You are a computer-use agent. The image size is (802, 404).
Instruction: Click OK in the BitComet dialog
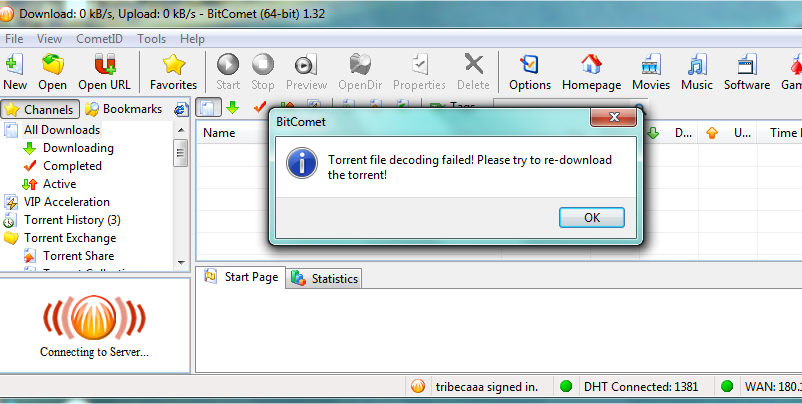point(592,217)
